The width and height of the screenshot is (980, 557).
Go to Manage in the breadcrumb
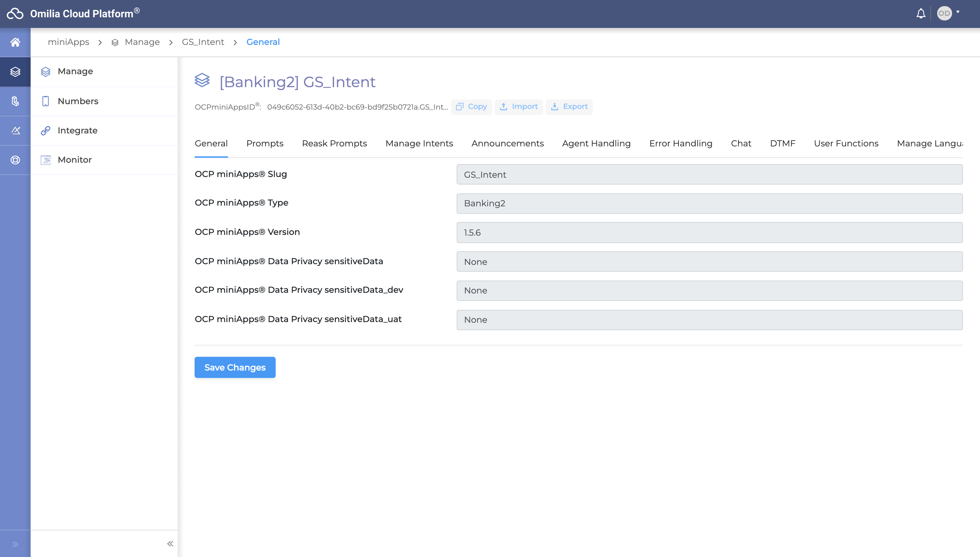[x=142, y=42]
